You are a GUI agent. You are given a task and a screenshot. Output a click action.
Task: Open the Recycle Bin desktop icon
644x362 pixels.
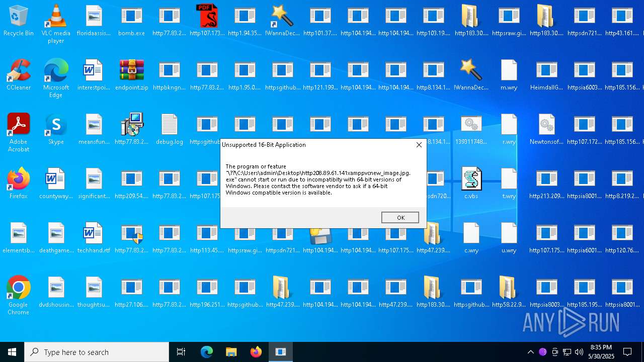click(x=19, y=21)
